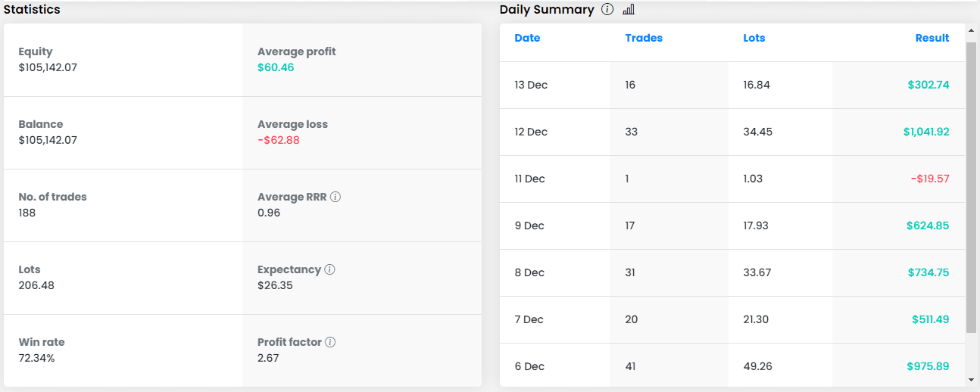Show the Average RRR info tooltip
The image size is (980, 392).
point(336,197)
